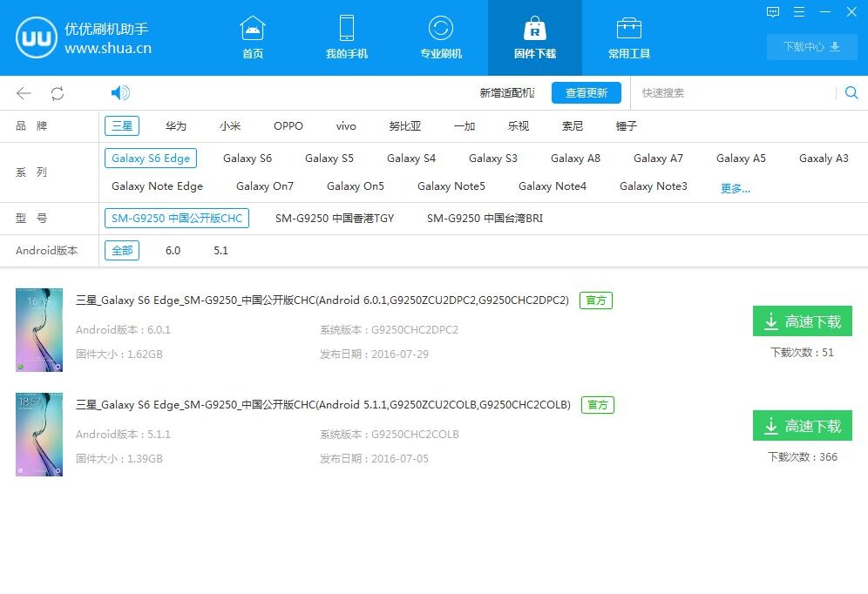
Task: Open the Android 6.0.1 firmware title
Action: click(x=322, y=300)
